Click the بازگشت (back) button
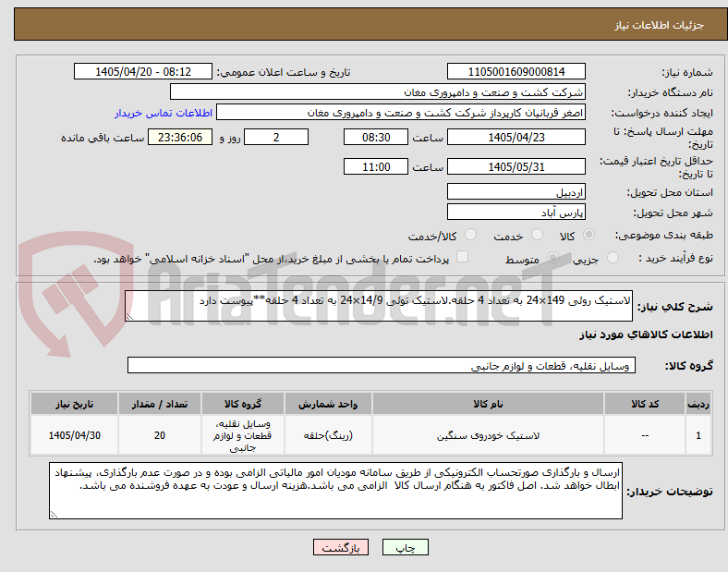 pyautogui.click(x=341, y=547)
